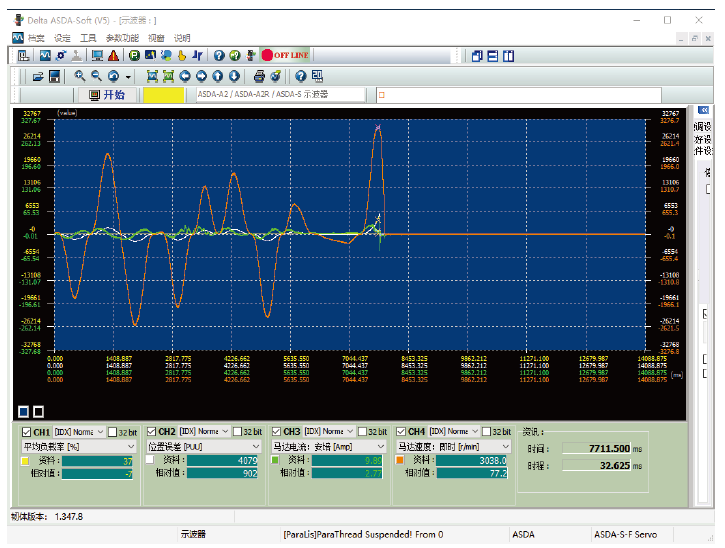Open the 参数功能 menu

pyautogui.click(x=120, y=38)
